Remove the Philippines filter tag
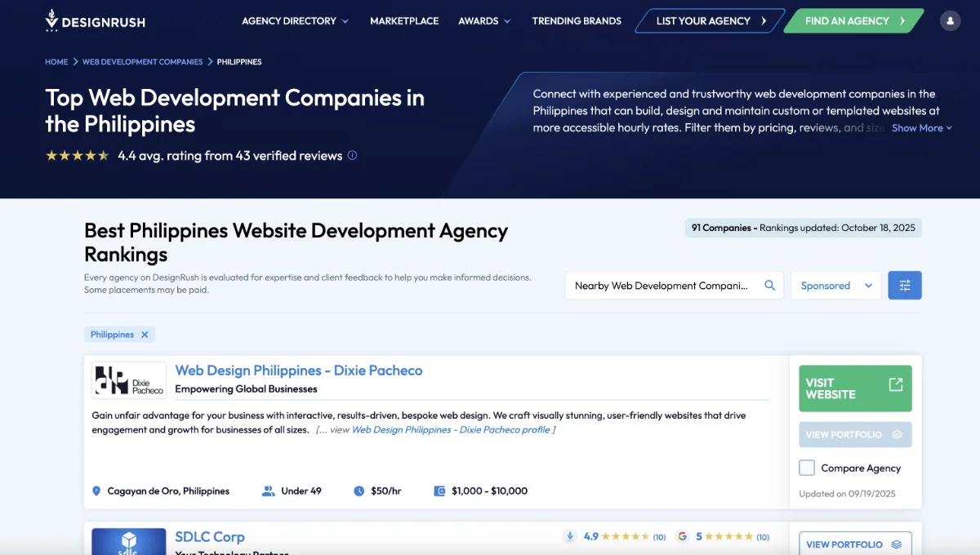The height and width of the screenshot is (555, 980). pos(145,334)
